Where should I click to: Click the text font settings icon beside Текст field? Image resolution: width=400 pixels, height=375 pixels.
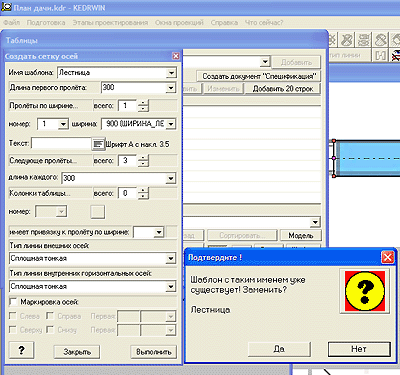(98, 144)
